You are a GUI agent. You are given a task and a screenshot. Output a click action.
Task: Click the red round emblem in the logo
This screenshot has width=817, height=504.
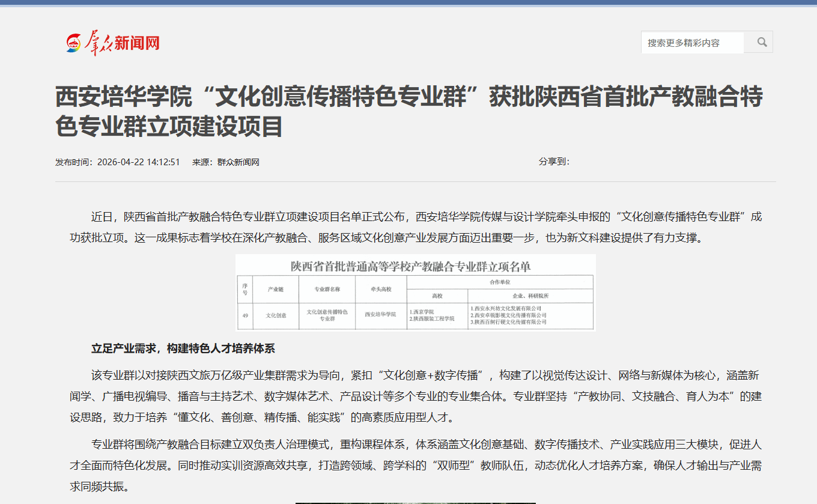pyautogui.click(x=73, y=43)
